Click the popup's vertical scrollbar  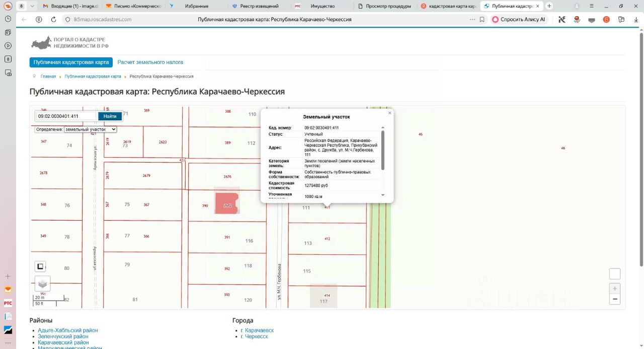point(383,150)
